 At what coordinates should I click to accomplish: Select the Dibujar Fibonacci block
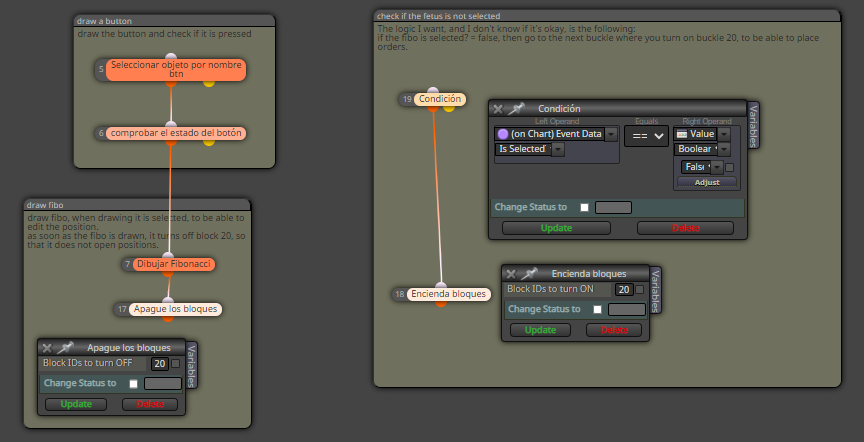click(174, 264)
